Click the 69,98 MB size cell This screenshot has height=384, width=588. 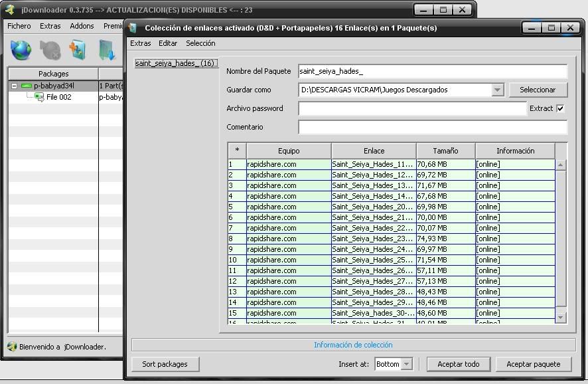[445, 207]
